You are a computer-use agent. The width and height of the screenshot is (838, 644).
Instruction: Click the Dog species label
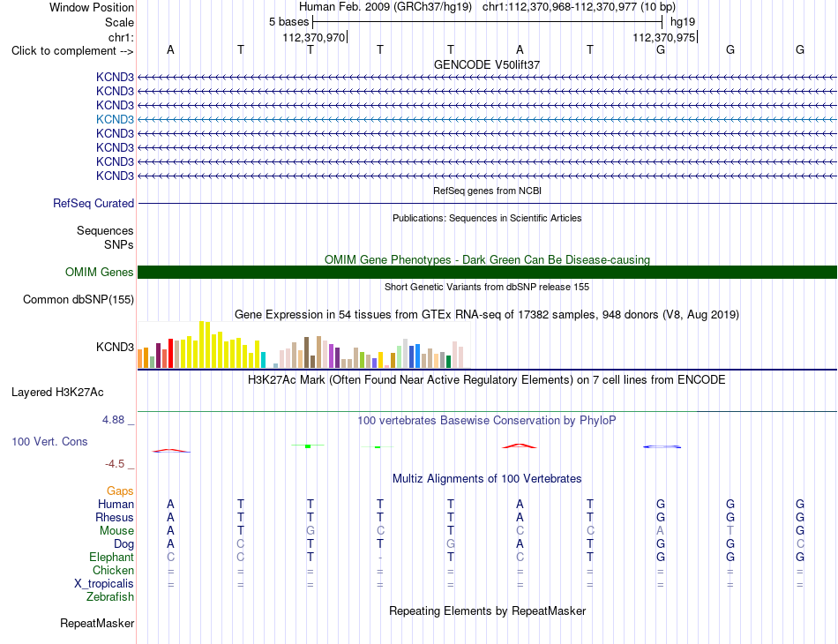(x=124, y=544)
